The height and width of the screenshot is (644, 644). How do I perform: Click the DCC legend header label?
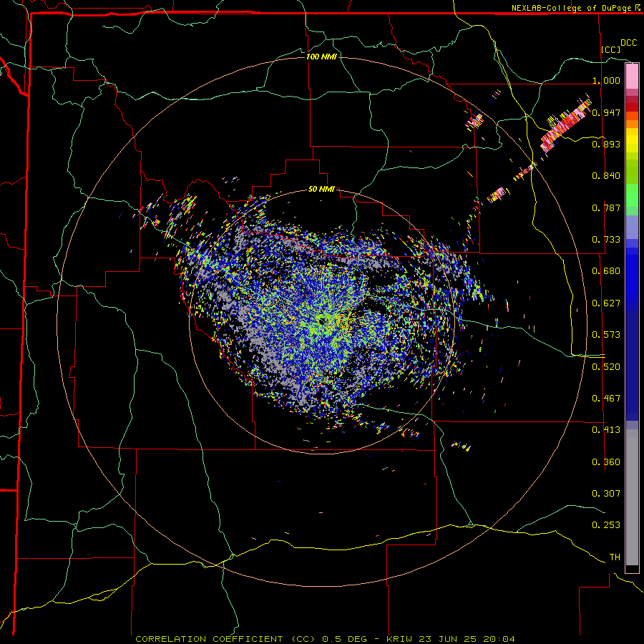(x=628, y=43)
